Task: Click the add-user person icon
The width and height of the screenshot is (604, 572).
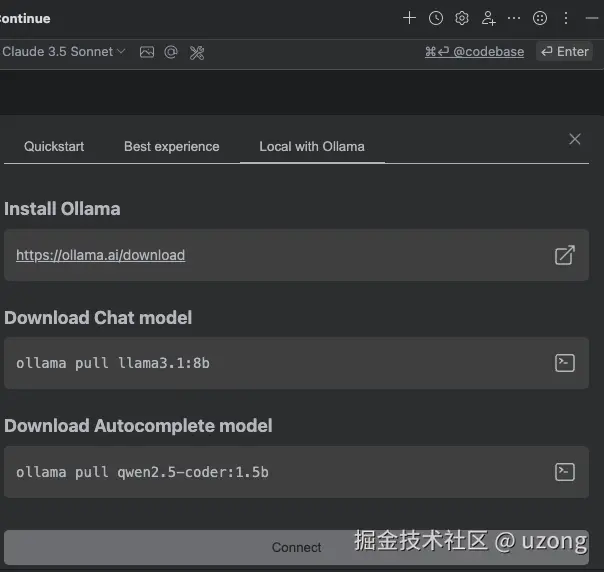Action: coord(488,18)
